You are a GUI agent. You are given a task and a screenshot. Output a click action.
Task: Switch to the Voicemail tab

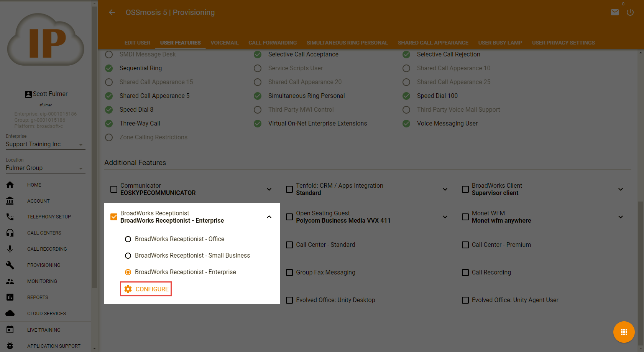click(224, 43)
